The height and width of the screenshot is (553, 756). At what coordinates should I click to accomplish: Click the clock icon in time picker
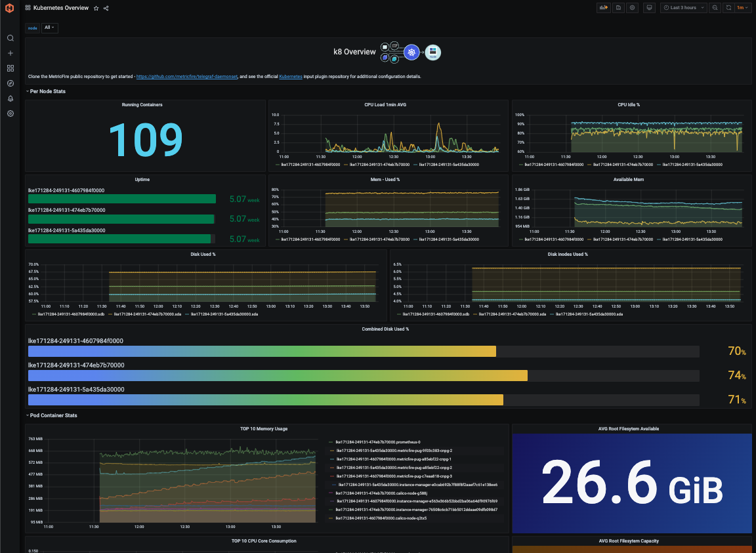(666, 8)
